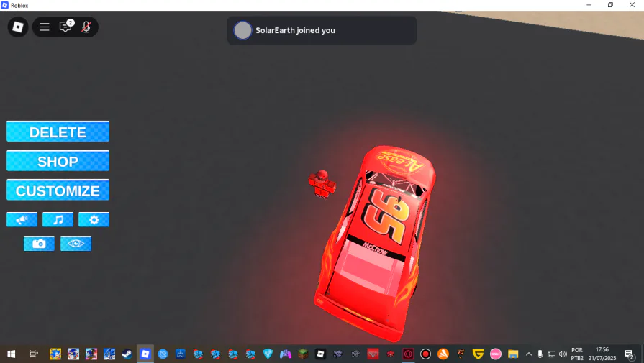
Task: Click the CUSTOMIZE button
Action: (58, 190)
